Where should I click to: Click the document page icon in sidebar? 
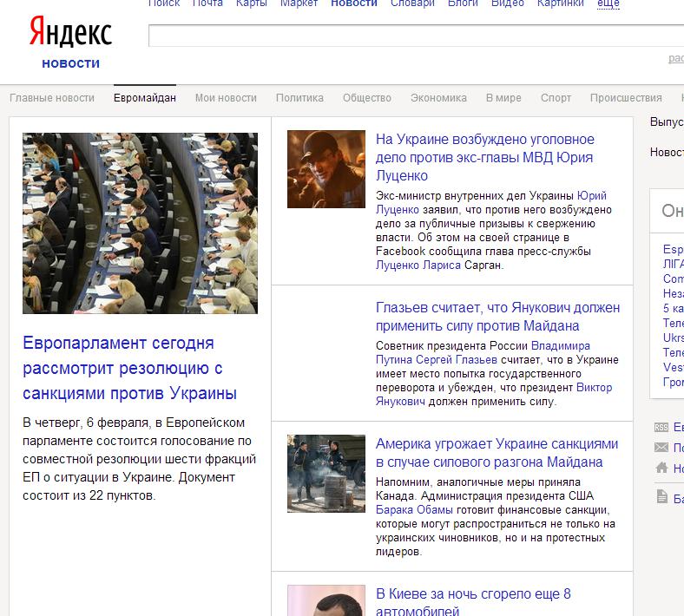pyautogui.click(x=661, y=496)
